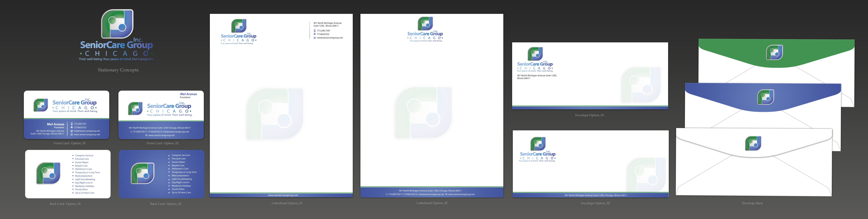Click the Envelope Option_01 caption label
This screenshot has height=219, width=868.
[x=589, y=115]
